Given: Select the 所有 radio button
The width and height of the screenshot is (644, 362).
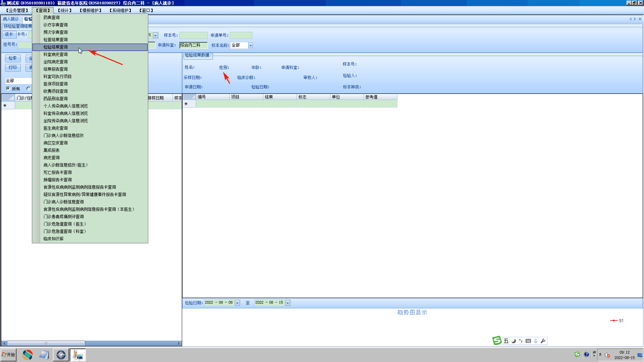Looking at the screenshot, I should pyautogui.click(x=8, y=88).
